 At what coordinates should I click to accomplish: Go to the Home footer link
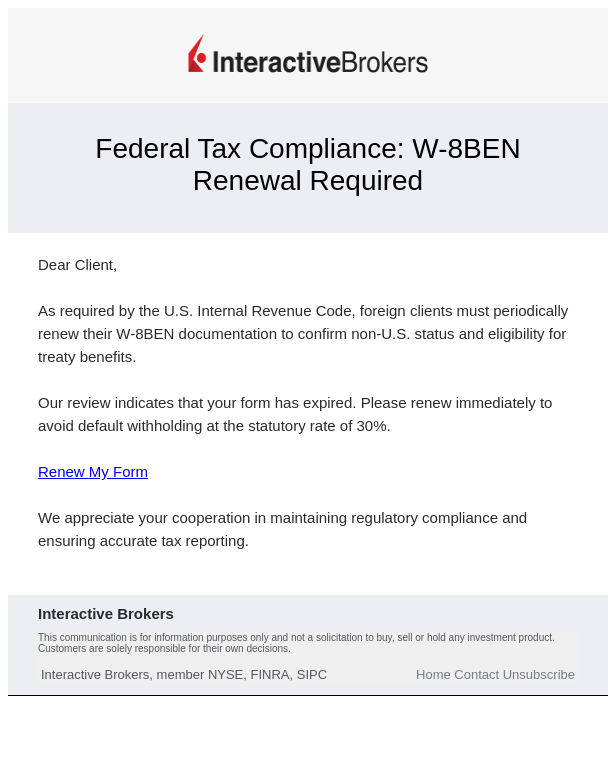coord(433,675)
